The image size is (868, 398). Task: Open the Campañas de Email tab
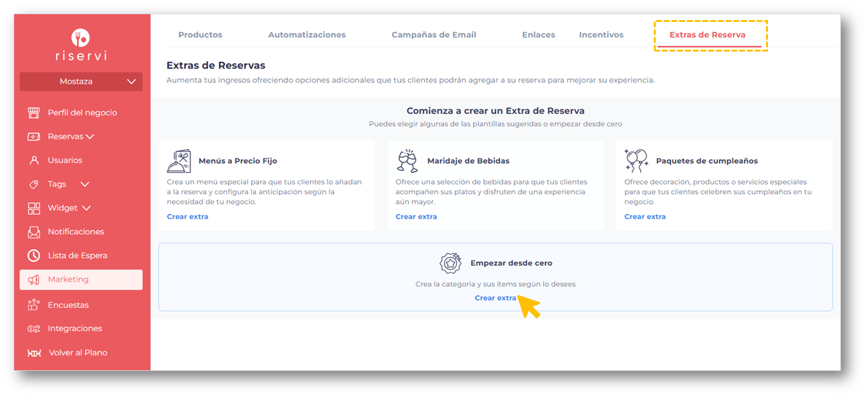coord(434,35)
